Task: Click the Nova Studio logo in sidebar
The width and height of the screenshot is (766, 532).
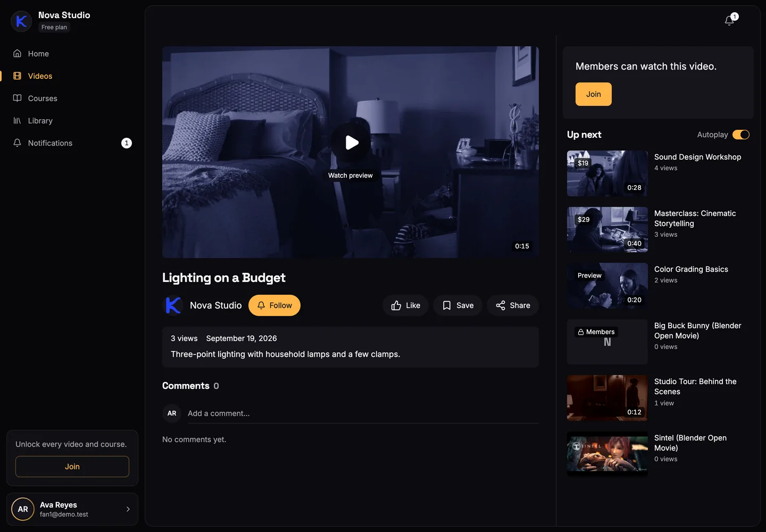Action: [21, 21]
